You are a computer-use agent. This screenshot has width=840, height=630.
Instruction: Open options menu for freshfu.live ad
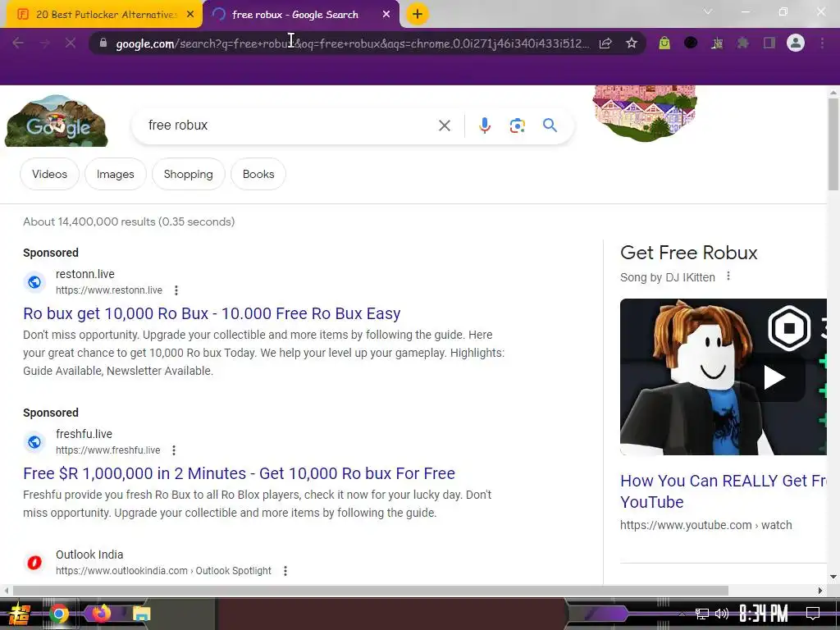[x=174, y=450]
